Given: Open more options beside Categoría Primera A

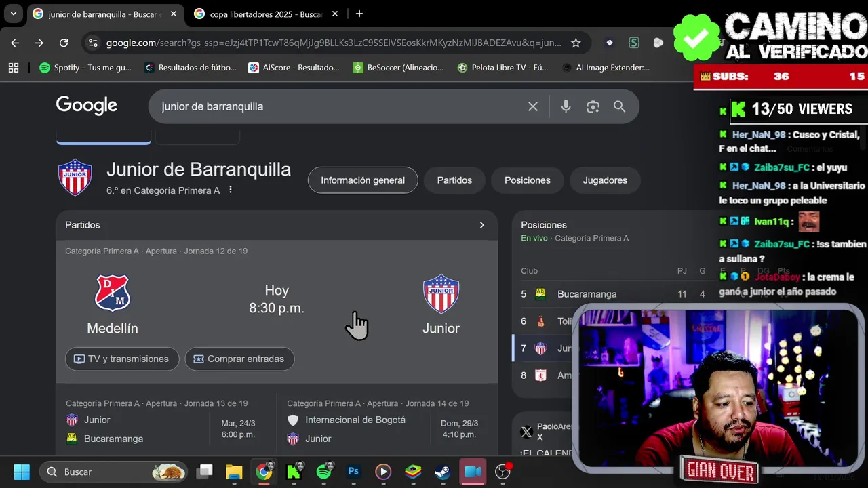Looking at the screenshot, I should pyautogui.click(x=231, y=190).
